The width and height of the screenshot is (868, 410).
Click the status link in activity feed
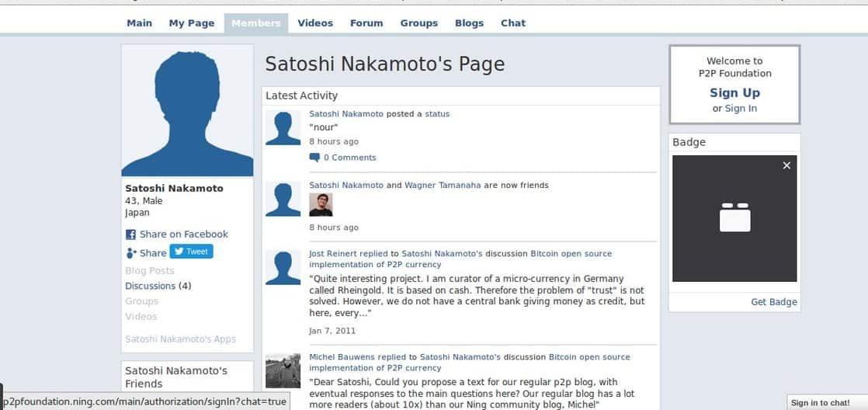pos(437,114)
